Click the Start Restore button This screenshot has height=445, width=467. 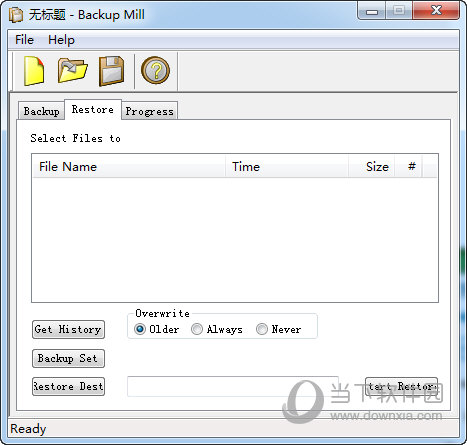pos(401,386)
